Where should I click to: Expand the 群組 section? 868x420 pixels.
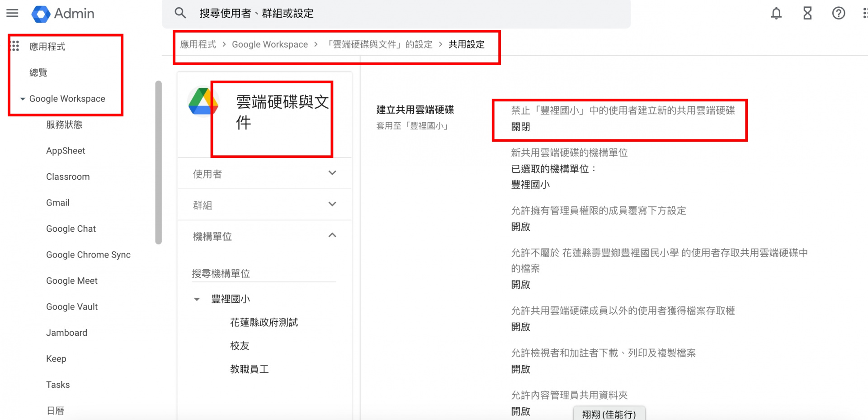[x=332, y=205]
